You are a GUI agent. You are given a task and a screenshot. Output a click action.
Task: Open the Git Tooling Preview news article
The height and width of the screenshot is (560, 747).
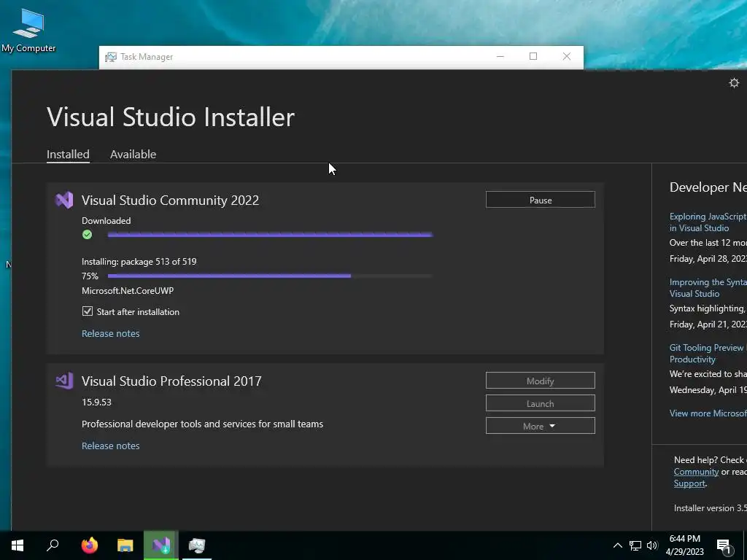tap(708, 354)
